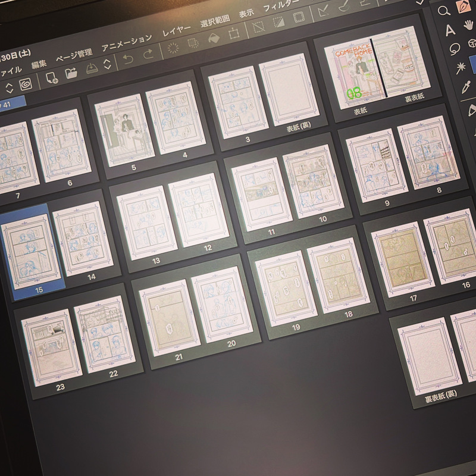Open the ページ管理 menu
The height and width of the screenshot is (476, 476).
(74, 55)
